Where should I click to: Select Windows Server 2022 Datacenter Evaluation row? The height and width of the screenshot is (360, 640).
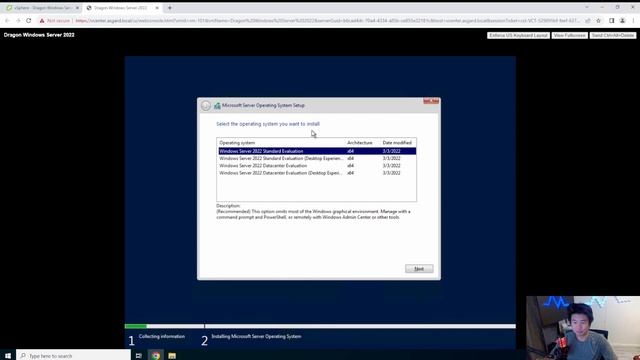coord(317,166)
